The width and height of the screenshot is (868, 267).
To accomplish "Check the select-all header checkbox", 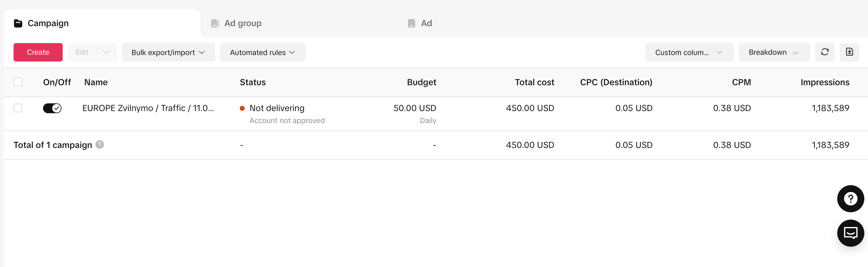I will (18, 82).
